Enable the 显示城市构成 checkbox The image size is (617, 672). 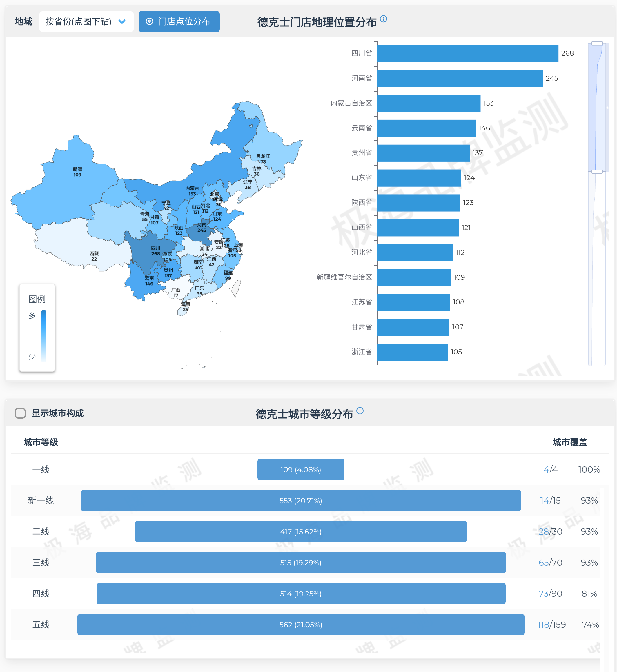pos(20,413)
